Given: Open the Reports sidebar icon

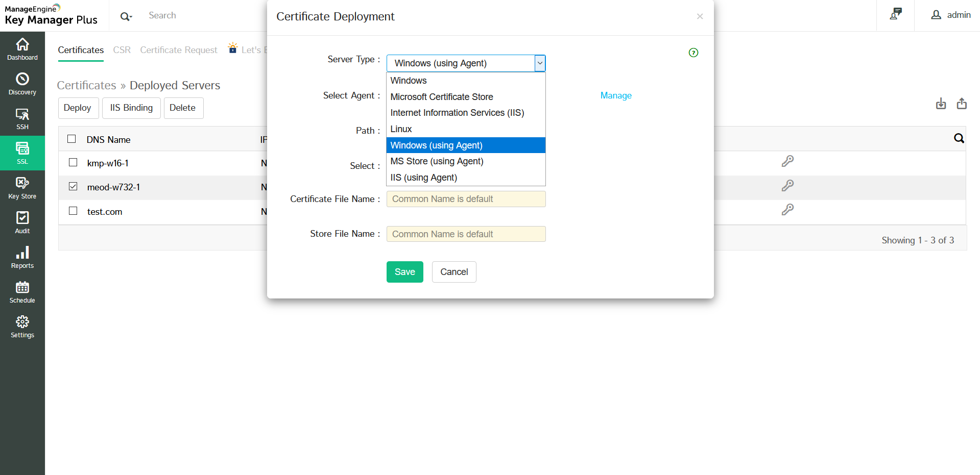Looking at the screenshot, I should pyautogui.click(x=22, y=257).
